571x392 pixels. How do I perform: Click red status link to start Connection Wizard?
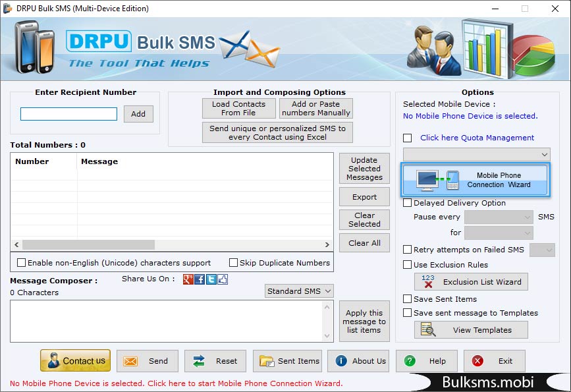pos(177,383)
